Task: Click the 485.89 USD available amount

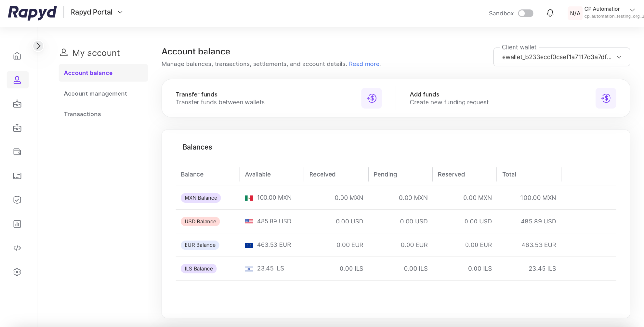Action: pyautogui.click(x=274, y=221)
